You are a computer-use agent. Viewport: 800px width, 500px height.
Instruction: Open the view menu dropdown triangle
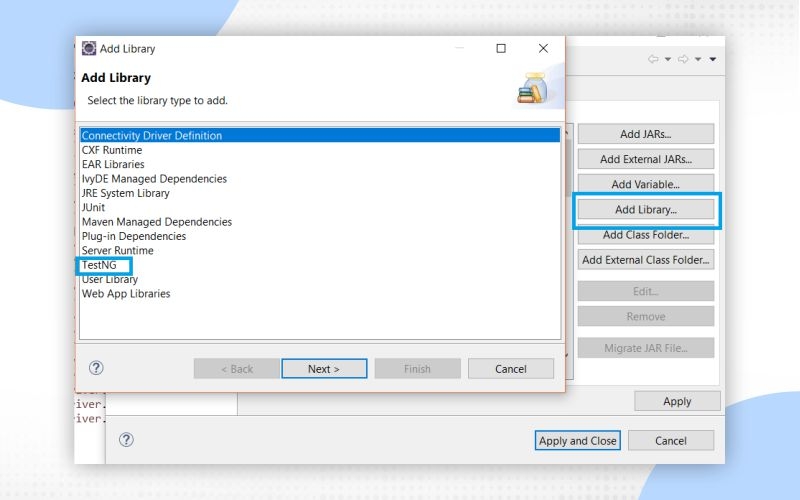tap(713, 59)
